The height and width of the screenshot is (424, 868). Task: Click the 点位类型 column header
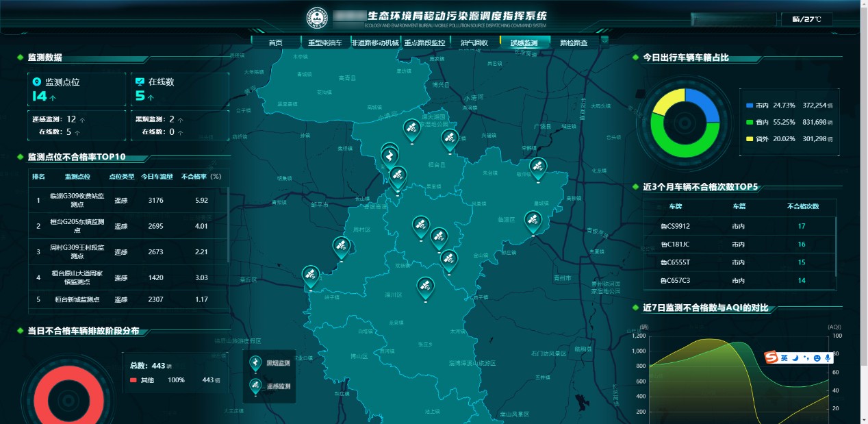[121, 176]
